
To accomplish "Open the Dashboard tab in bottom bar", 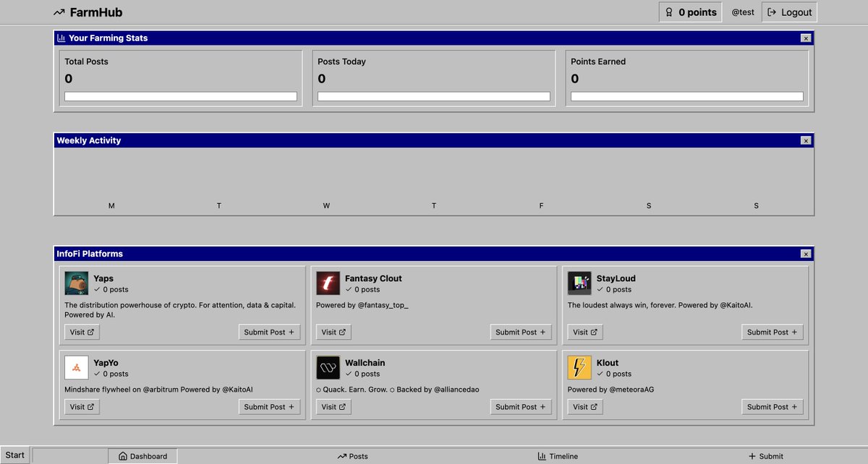I will [142, 456].
